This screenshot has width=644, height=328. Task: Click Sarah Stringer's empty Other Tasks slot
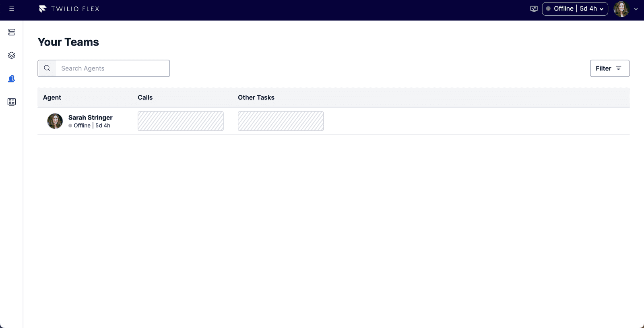tap(281, 121)
